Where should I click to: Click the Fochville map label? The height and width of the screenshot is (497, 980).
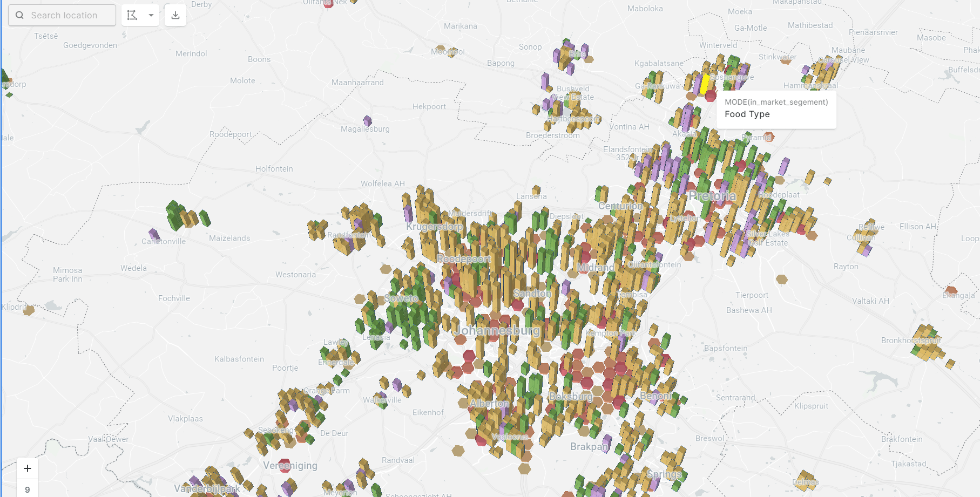click(174, 298)
